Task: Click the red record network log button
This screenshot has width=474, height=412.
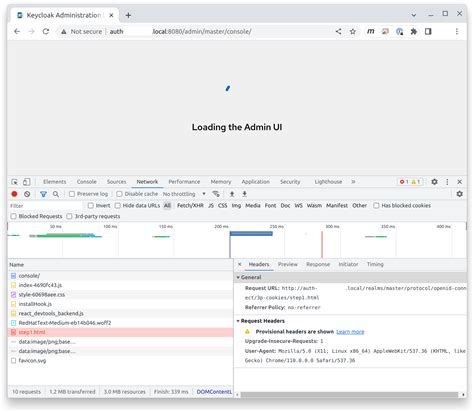Action: [14, 194]
